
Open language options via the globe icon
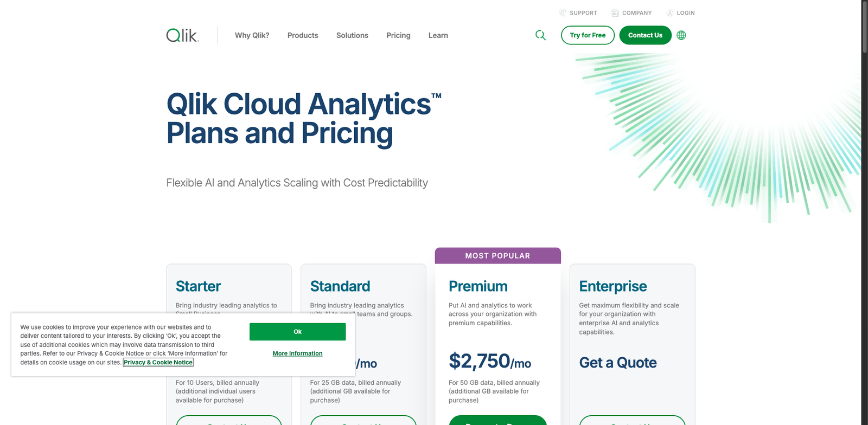(681, 35)
